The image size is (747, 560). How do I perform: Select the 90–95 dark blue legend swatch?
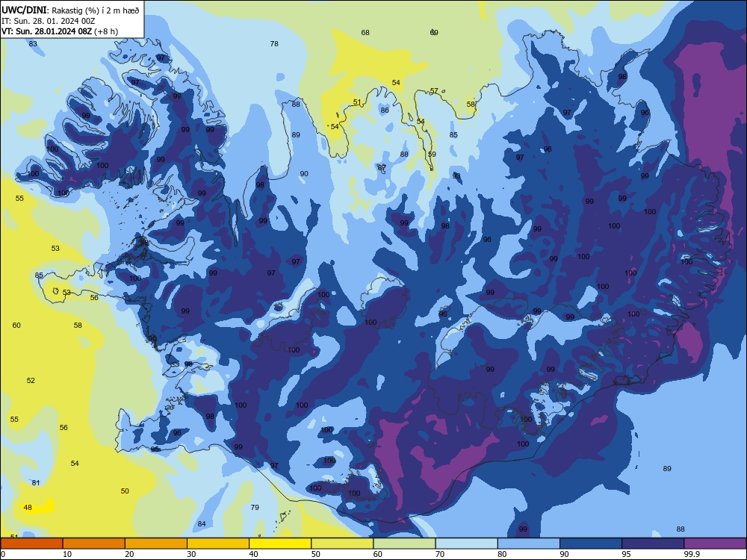591,544
